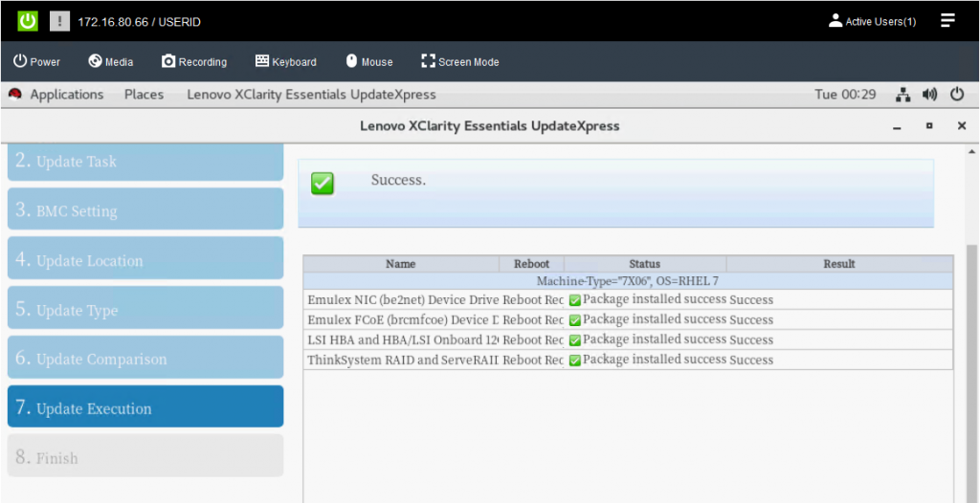Select the ThinkSystem RAID and ServeRAID row
This screenshot has width=980, height=503.
click(628, 360)
